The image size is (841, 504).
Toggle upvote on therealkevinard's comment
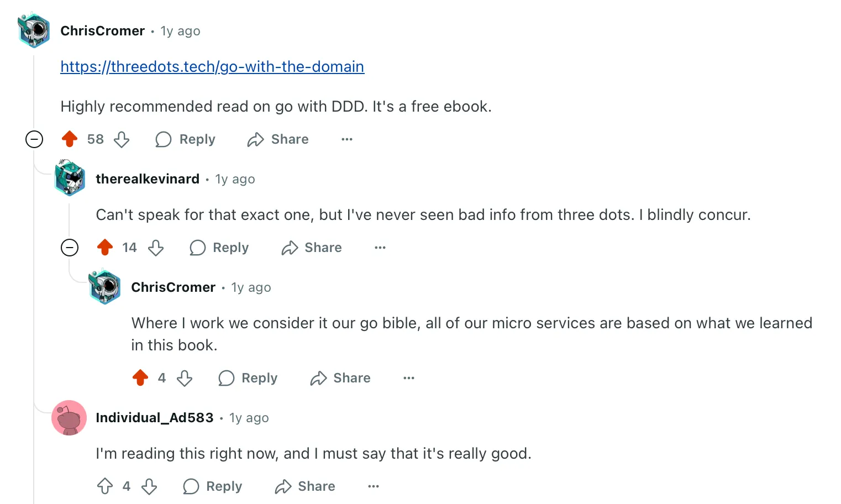click(105, 248)
